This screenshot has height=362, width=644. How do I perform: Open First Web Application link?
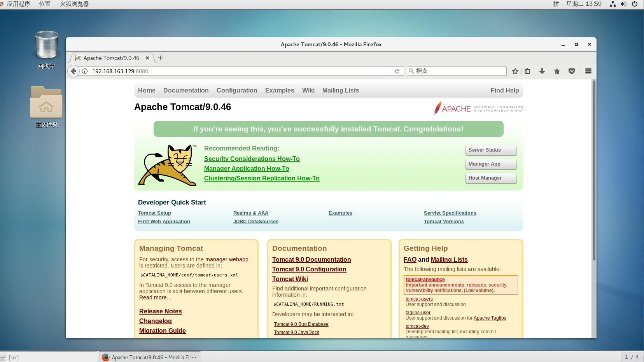pyautogui.click(x=164, y=222)
